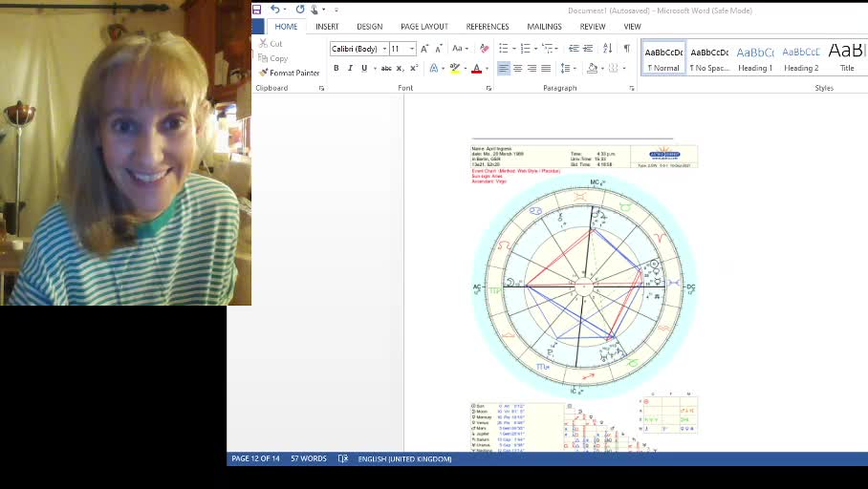The width and height of the screenshot is (868, 489).
Task: Open highlight color dropdown arrow
Action: tap(465, 69)
